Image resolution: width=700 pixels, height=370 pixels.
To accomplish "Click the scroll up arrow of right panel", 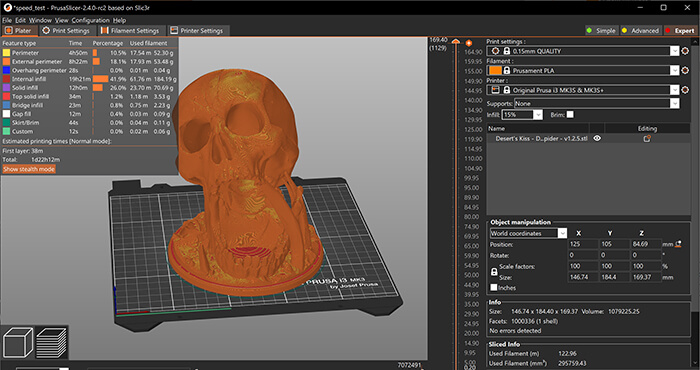I will [696, 42].
